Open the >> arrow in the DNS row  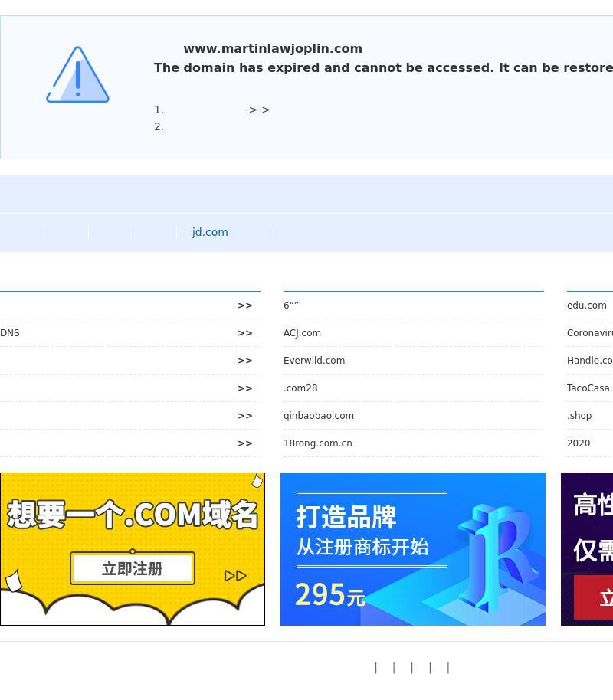(245, 333)
